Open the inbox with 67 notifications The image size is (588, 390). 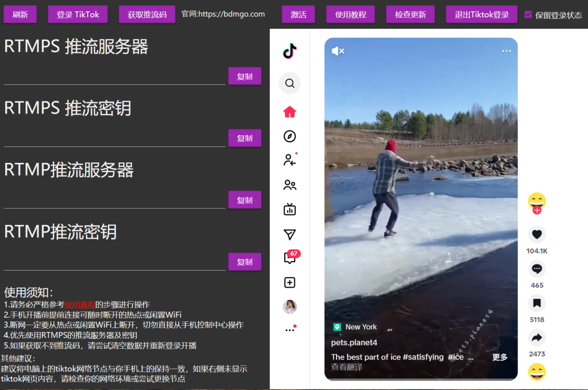tap(290, 258)
